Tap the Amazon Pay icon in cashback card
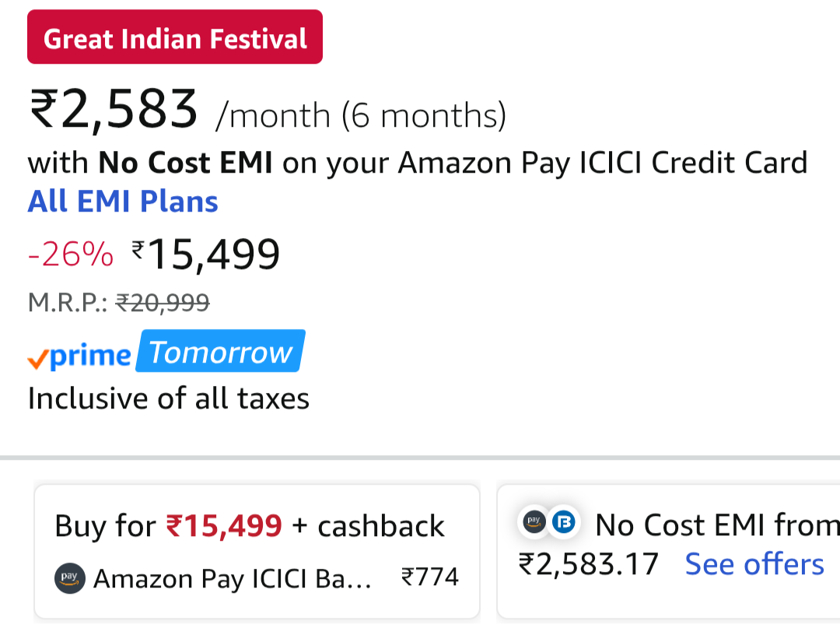This screenshot has height=635, width=840. (69, 578)
